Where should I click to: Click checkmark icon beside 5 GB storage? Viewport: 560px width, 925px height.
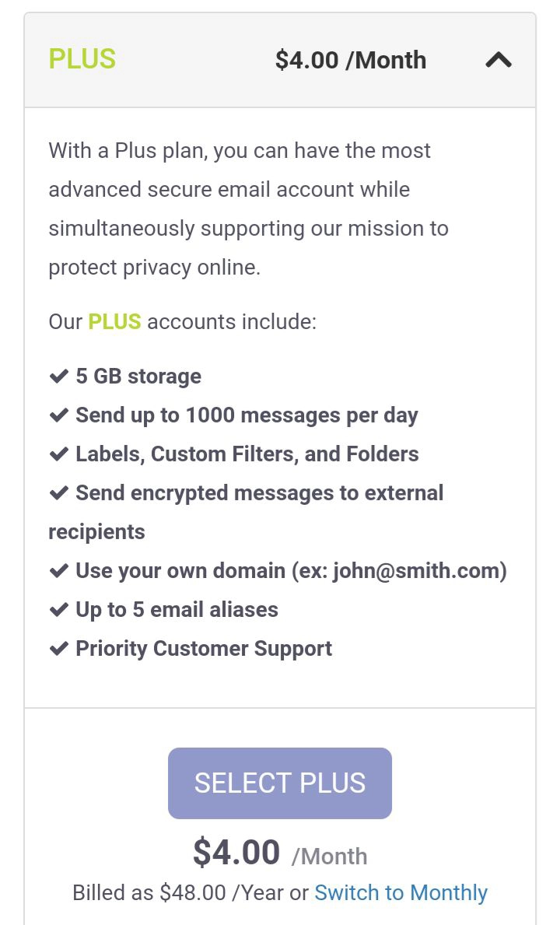[x=59, y=377]
